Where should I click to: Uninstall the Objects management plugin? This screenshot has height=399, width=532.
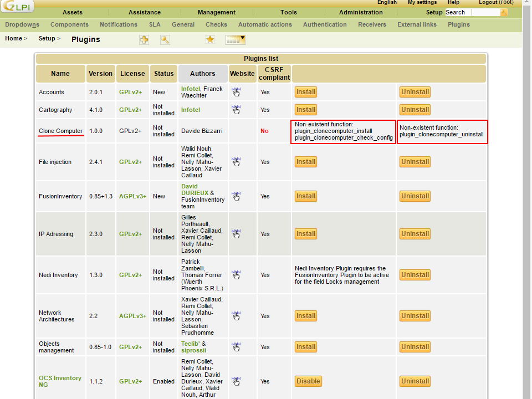coord(415,347)
